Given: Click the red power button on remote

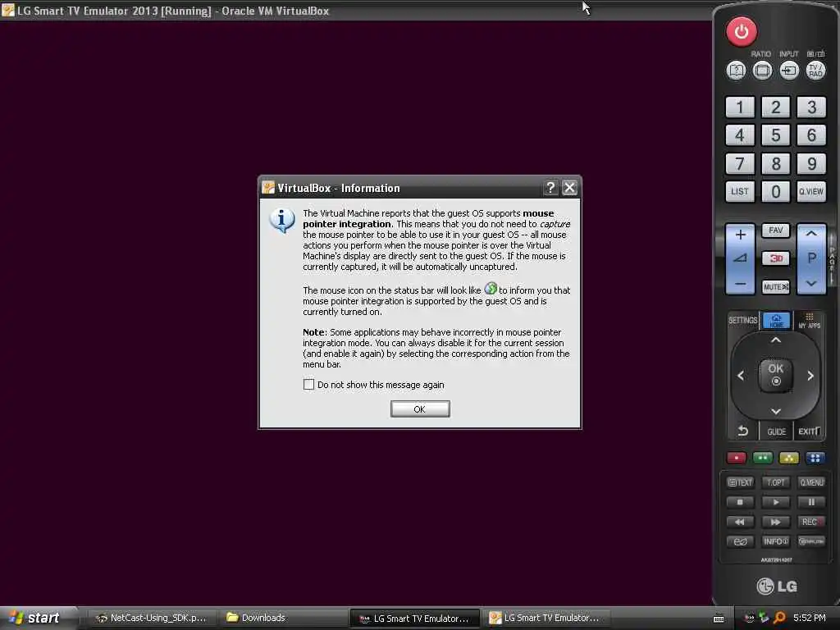Looking at the screenshot, I should (x=742, y=32).
